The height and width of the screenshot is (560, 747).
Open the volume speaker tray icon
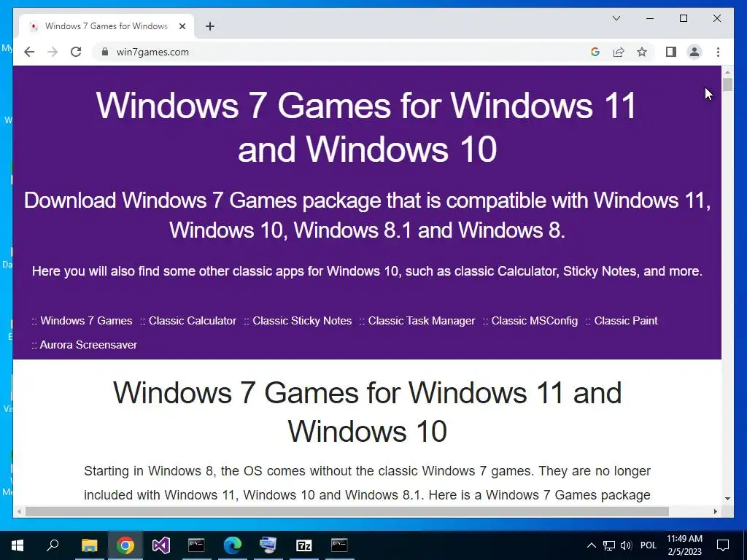[x=626, y=545]
